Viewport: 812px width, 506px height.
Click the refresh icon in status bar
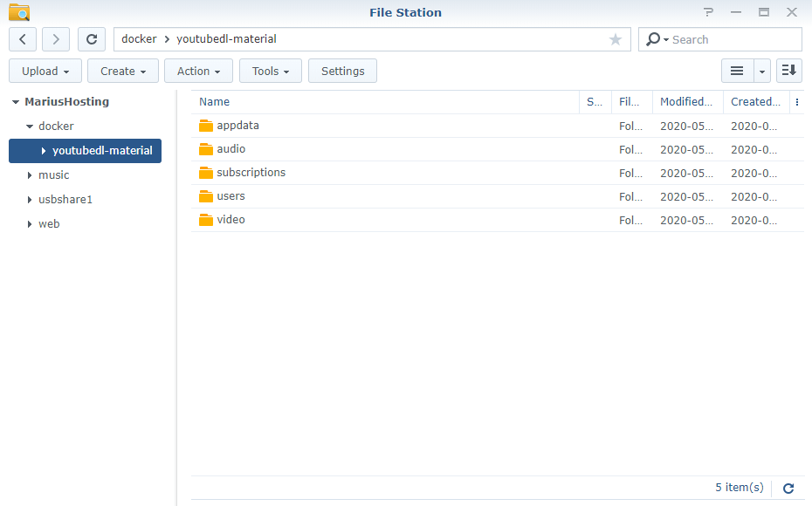[788, 488]
